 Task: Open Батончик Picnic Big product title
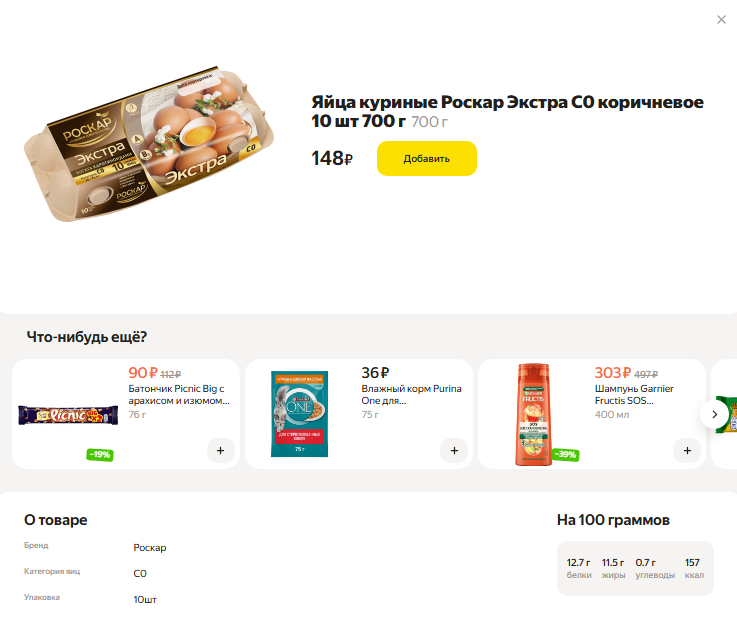(179, 394)
